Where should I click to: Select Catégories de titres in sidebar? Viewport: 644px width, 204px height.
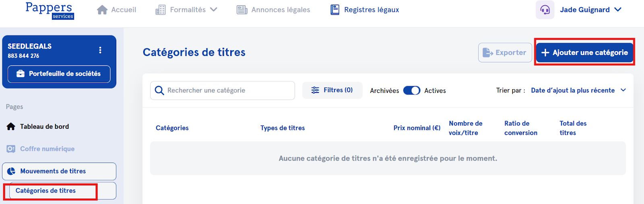(x=45, y=191)
